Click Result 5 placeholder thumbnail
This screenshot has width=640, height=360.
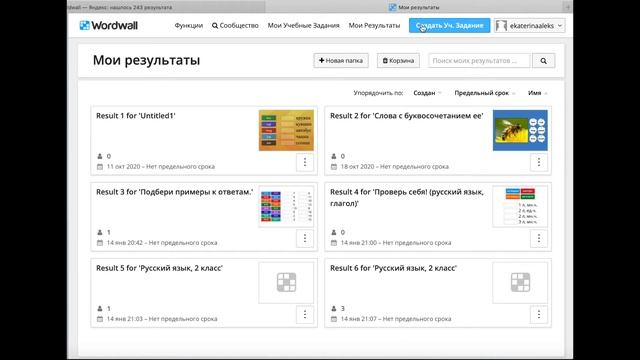286,282
